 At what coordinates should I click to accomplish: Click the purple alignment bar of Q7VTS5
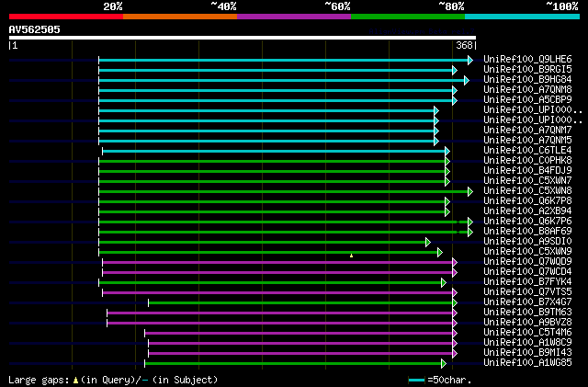[277, 293]
